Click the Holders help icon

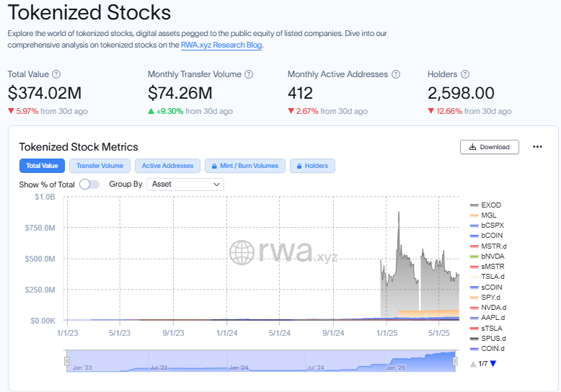(x=465, y=74)
